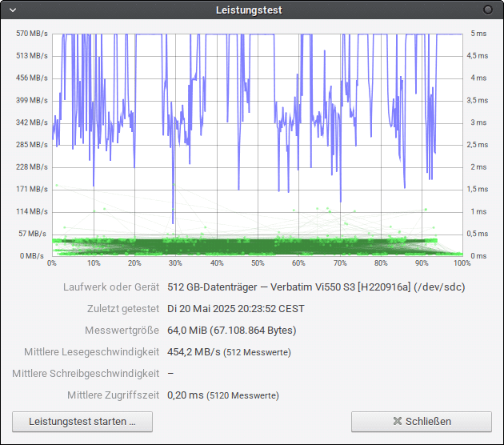Click the round window button in titlebar
The width and height of the screenshot is (504, 445).
[488, 10]
